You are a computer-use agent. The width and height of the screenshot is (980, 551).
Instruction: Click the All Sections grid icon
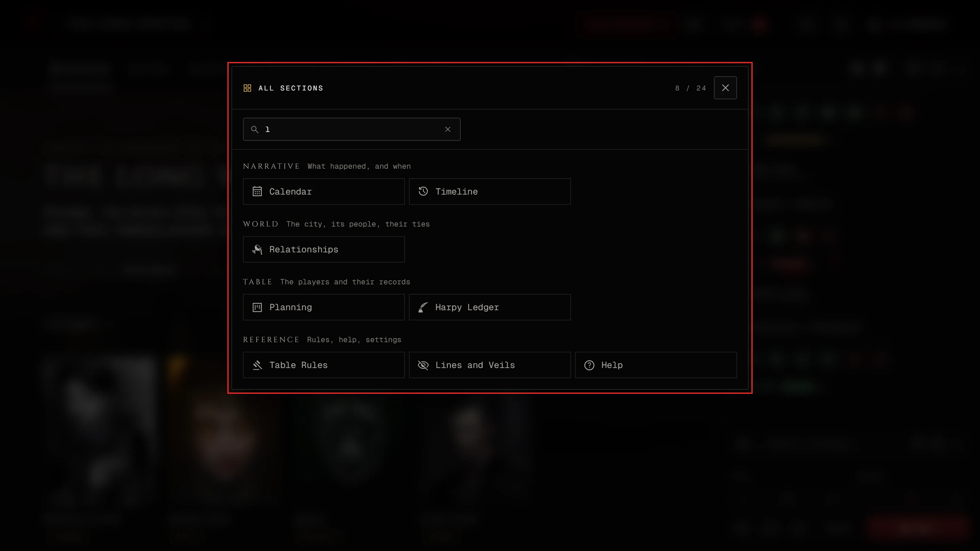tap(247, 88)
